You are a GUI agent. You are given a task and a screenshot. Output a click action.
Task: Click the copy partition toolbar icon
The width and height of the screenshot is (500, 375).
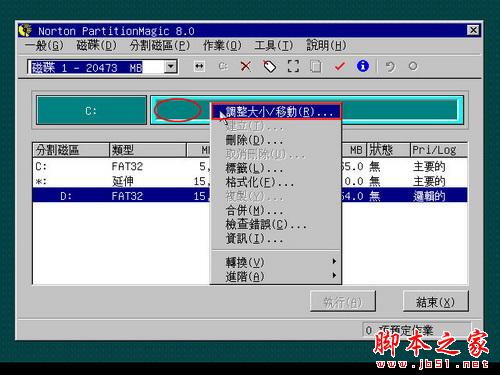(316, 66)
